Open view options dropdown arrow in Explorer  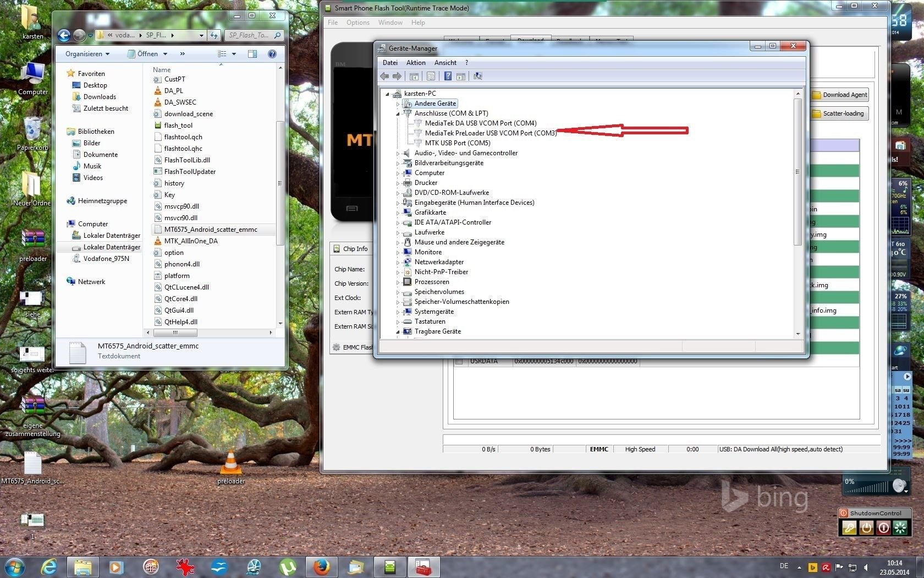(x=234, y=54)
